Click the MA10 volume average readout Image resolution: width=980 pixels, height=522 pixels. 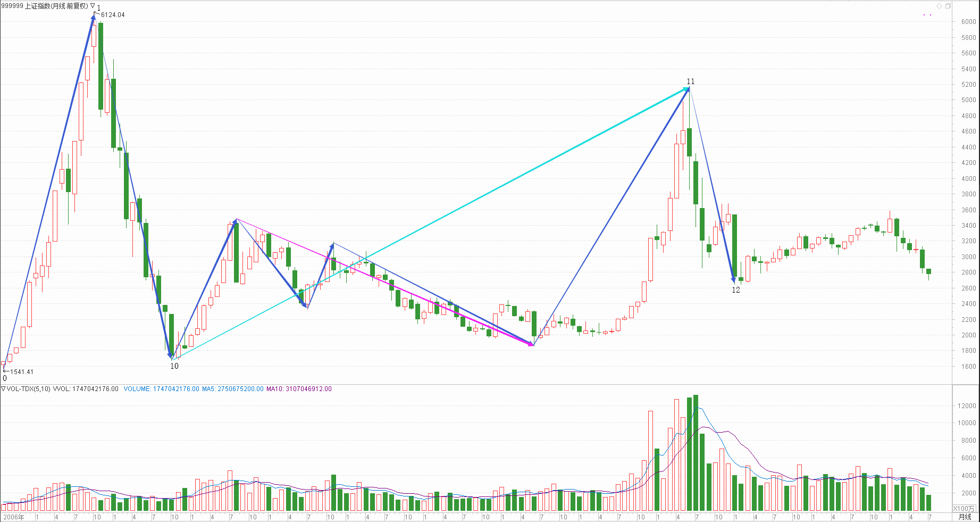(x=299, y=389)
